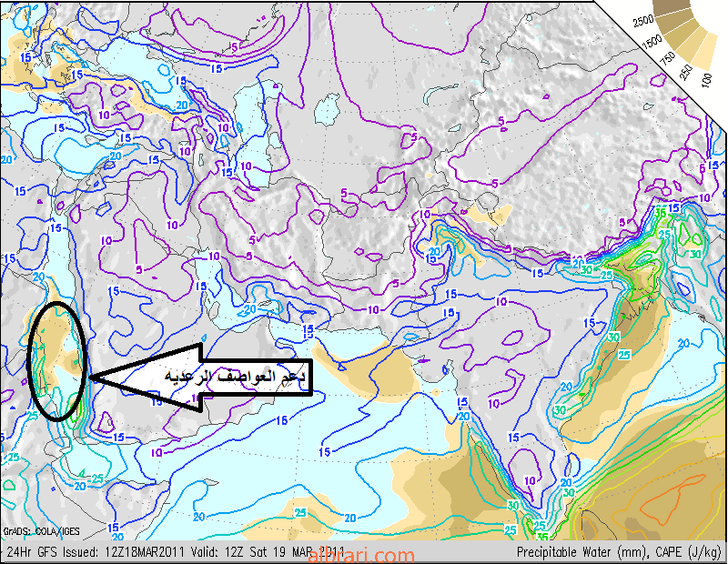Screen dimensions: 728x564
Task: Select the "100" CAPE legend label
Action: [707, 81]
